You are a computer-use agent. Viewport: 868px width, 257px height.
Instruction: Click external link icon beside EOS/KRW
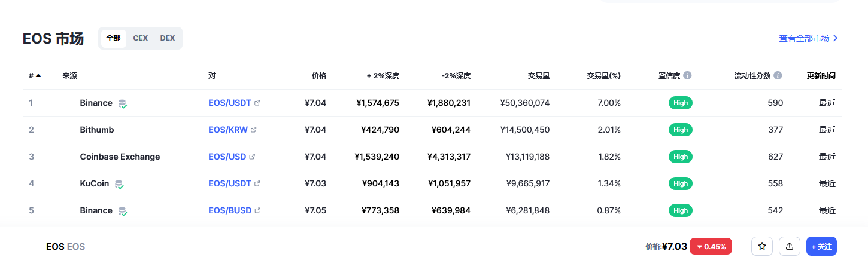(x=254, y=130)
